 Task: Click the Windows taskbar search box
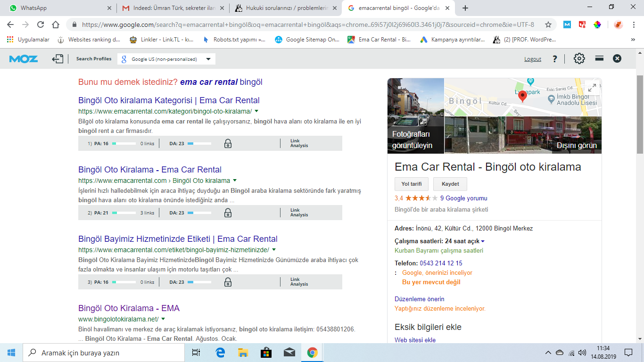point(104,353)
